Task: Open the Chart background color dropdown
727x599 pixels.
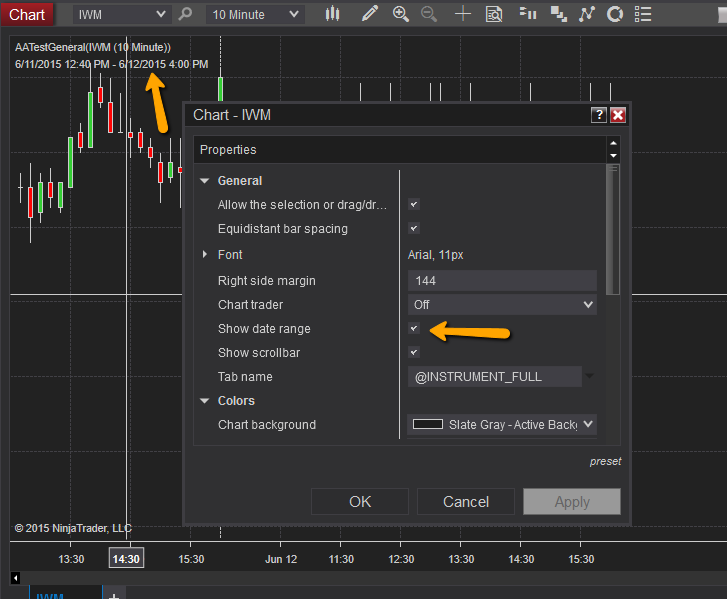Action: (x=588, y=424)
